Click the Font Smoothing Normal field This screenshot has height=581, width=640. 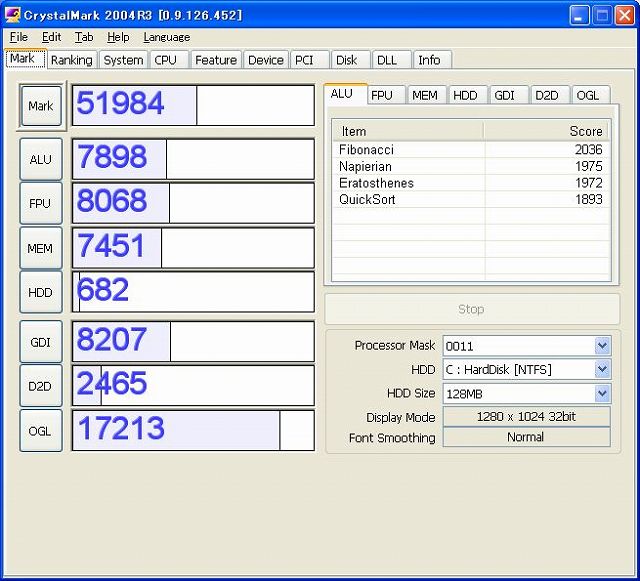coord(527,437)
